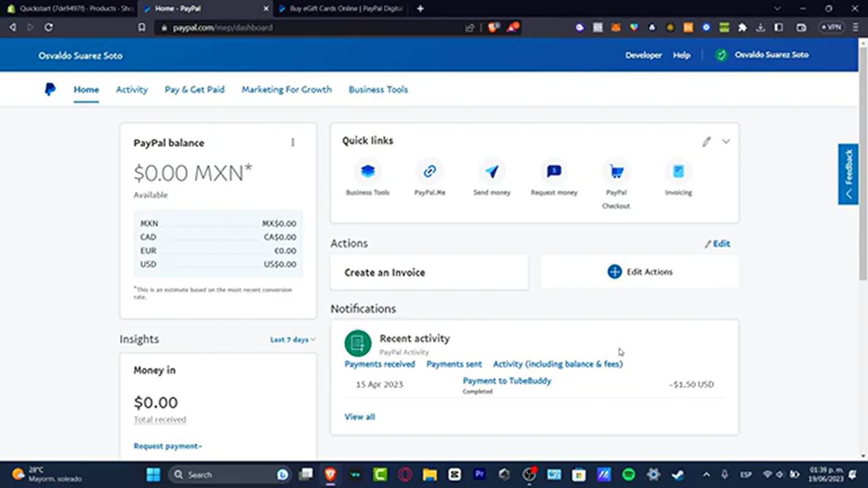Click the Recent activity green icon
The image size is (868, 488).
(x=358, y=343)
